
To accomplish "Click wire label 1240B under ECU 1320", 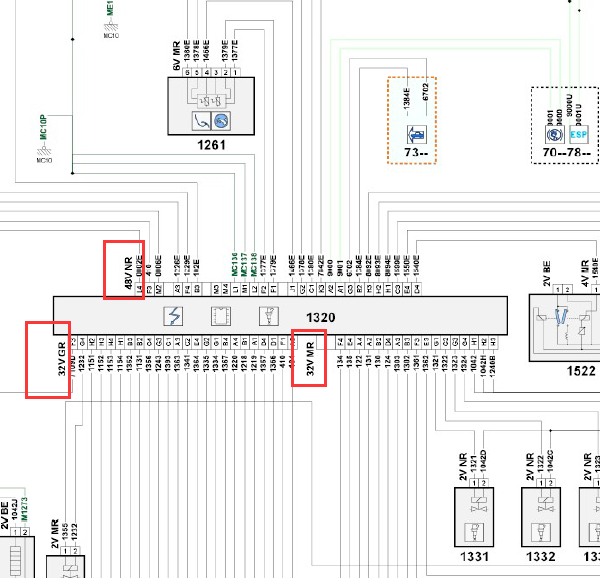I will point(493,366).
